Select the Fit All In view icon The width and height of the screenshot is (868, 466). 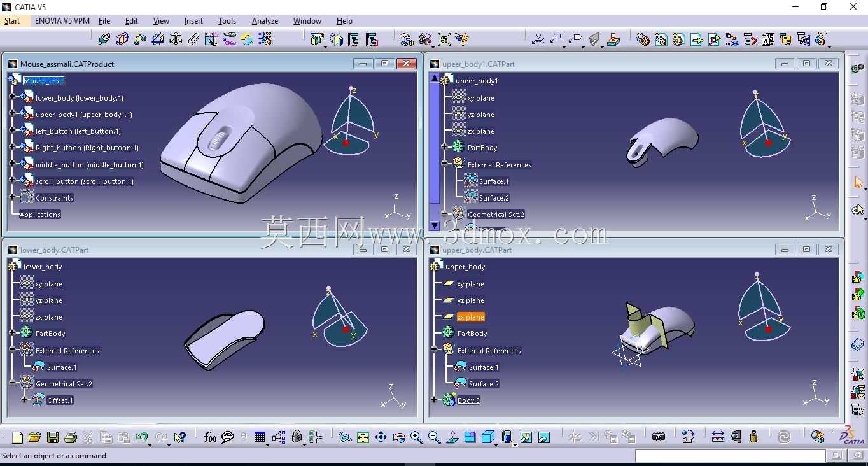pos(363,437)
